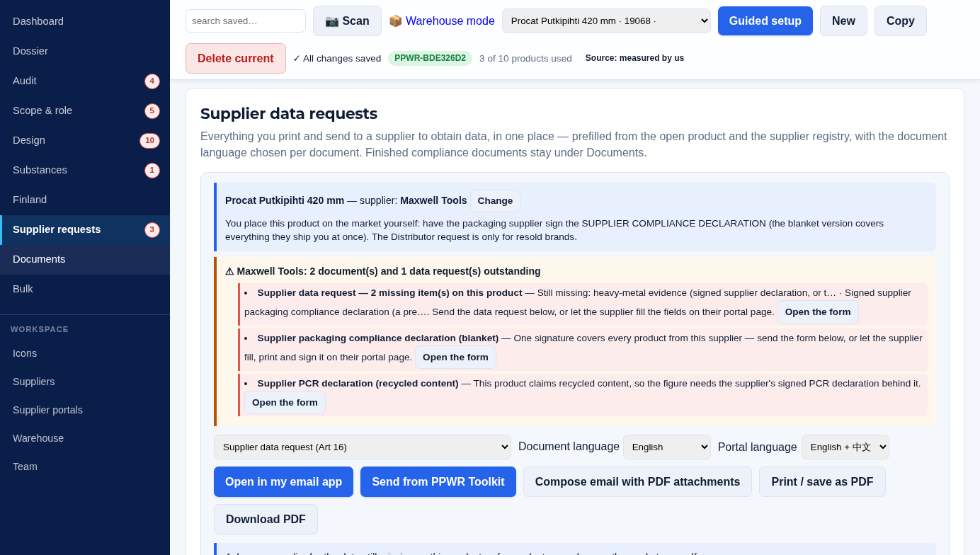
Task: Open Suppliers workspace item
Action: click(85, 382)
